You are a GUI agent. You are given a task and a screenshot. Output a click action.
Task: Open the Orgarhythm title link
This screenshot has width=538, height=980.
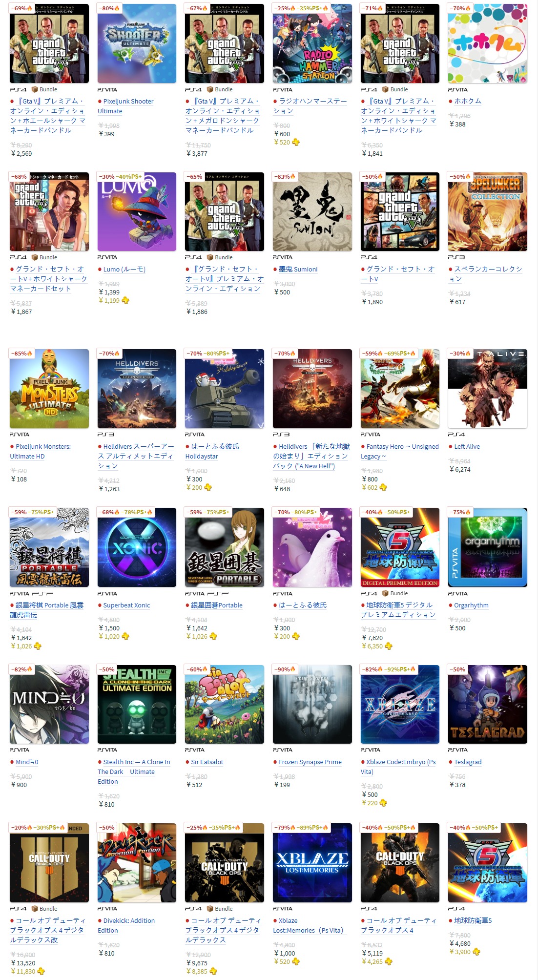[x=471, y=605]
